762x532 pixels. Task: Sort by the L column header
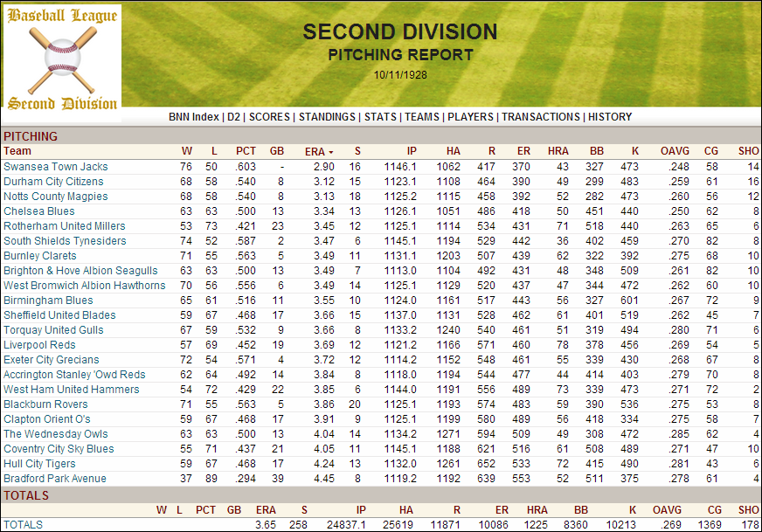click(x=214, y=151)
